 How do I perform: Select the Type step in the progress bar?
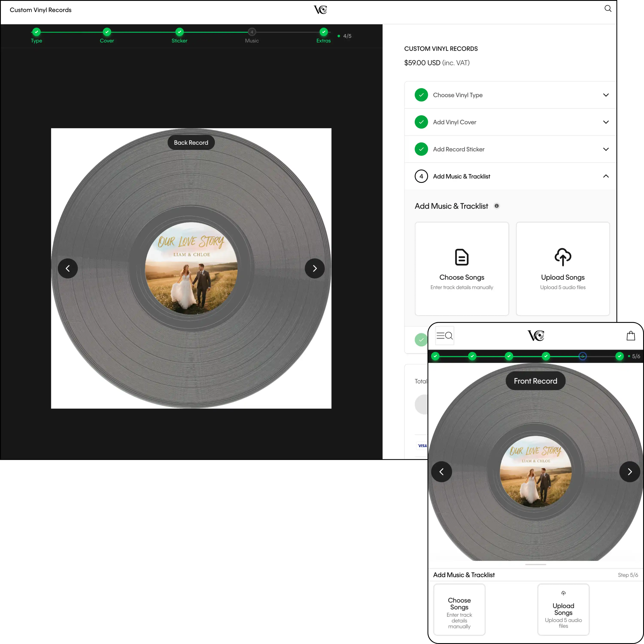click(36, 32)
